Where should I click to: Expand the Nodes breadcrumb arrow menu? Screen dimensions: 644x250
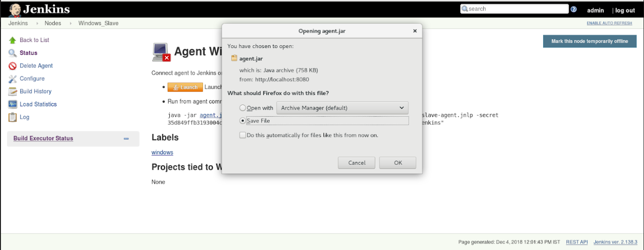71,23
